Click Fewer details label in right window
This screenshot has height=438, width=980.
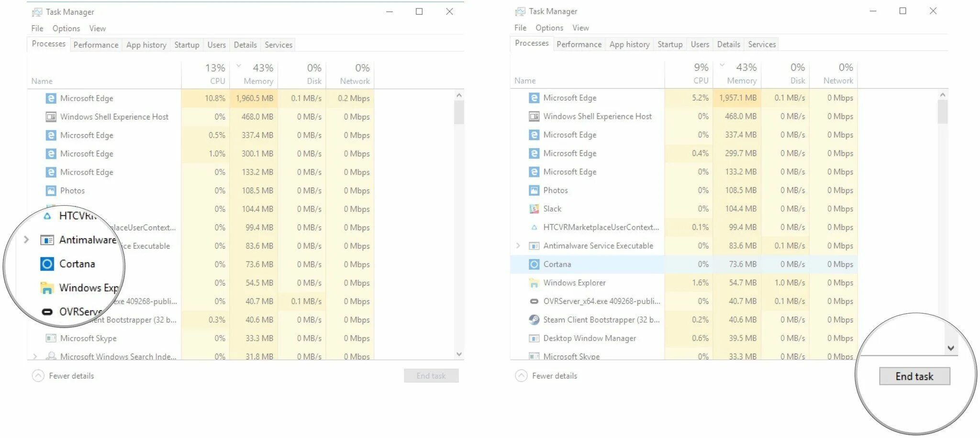[555, 376]
